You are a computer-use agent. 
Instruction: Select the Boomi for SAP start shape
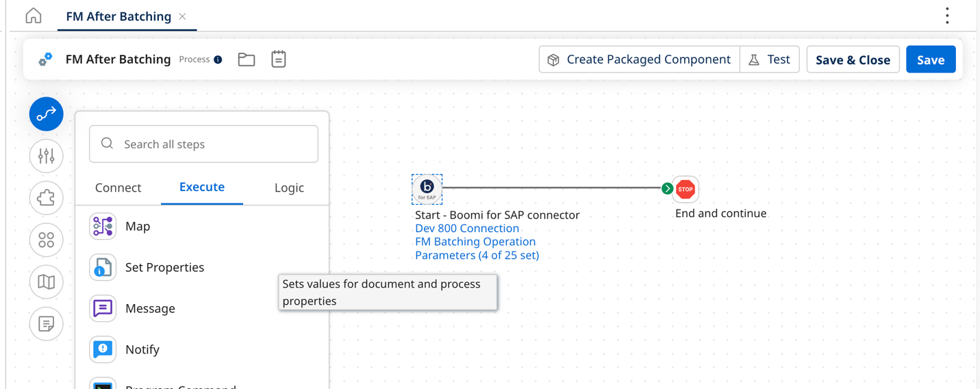point(427,189)
